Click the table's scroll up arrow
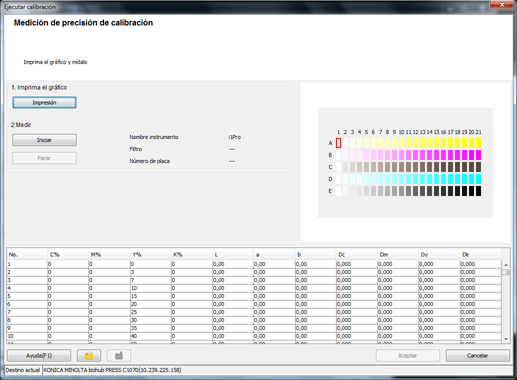The image size is (517, 380). tap(506, 265)
